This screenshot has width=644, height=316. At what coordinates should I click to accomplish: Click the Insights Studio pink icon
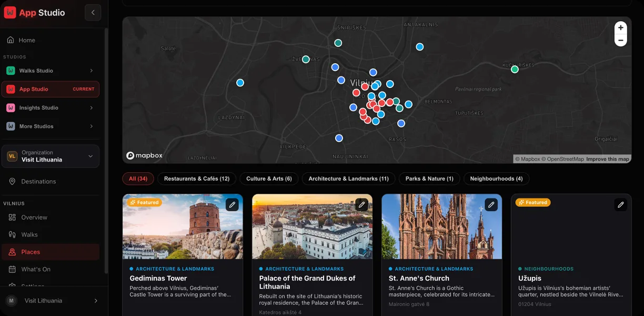[11, 107]
